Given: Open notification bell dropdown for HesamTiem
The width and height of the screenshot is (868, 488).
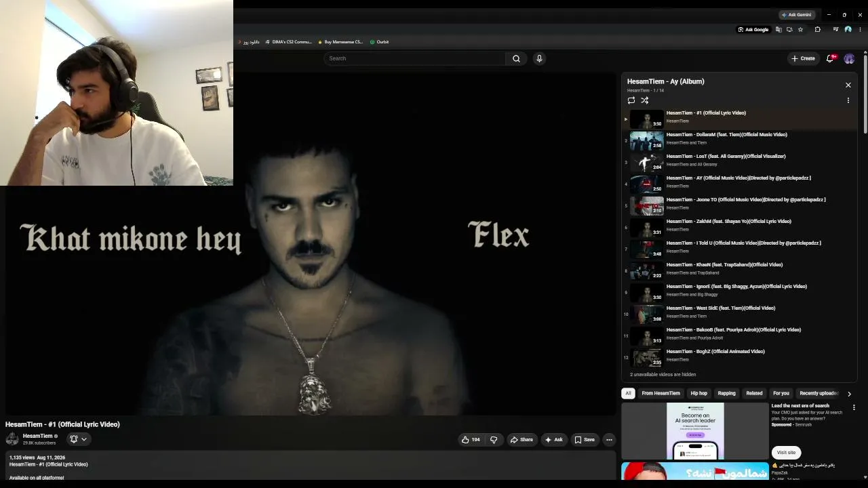Looking at the screenshot, I should (78, 439).
